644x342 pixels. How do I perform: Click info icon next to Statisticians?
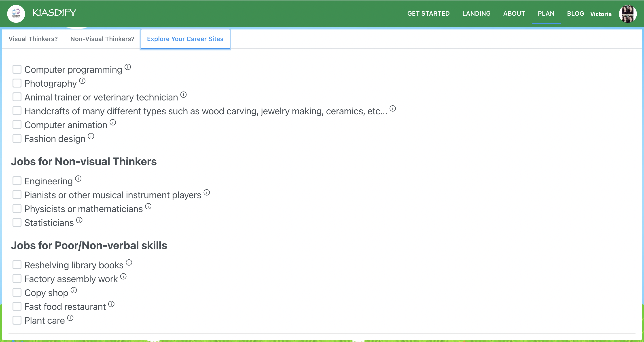point(79,220)
